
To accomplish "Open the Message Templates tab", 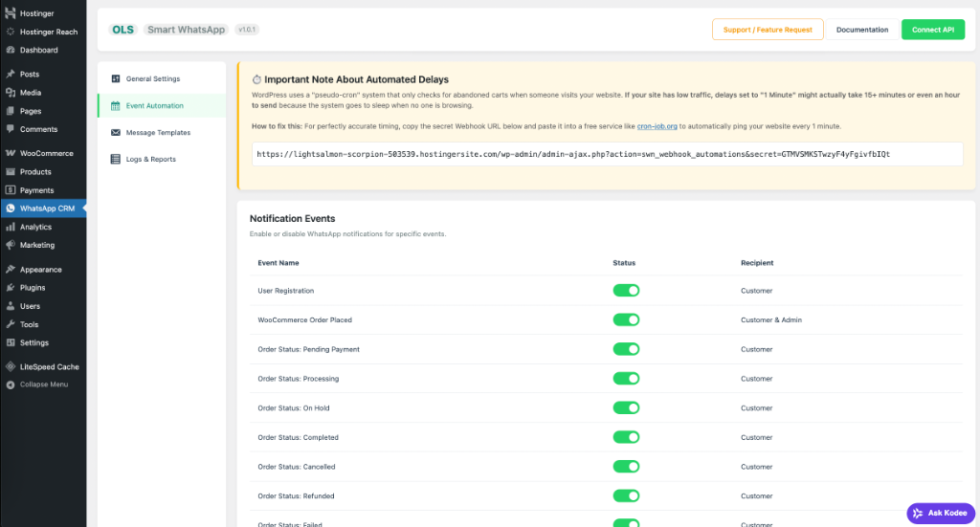I will pos(161,132).
